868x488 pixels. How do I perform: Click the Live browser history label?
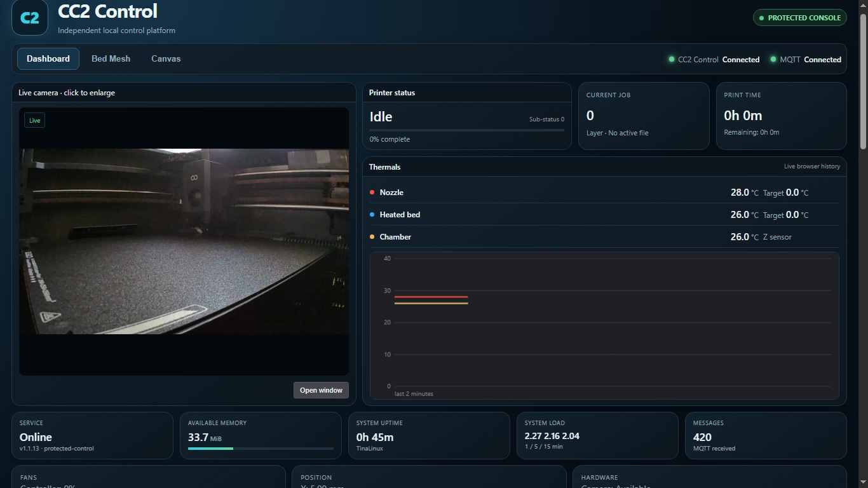tap(812, 166)
